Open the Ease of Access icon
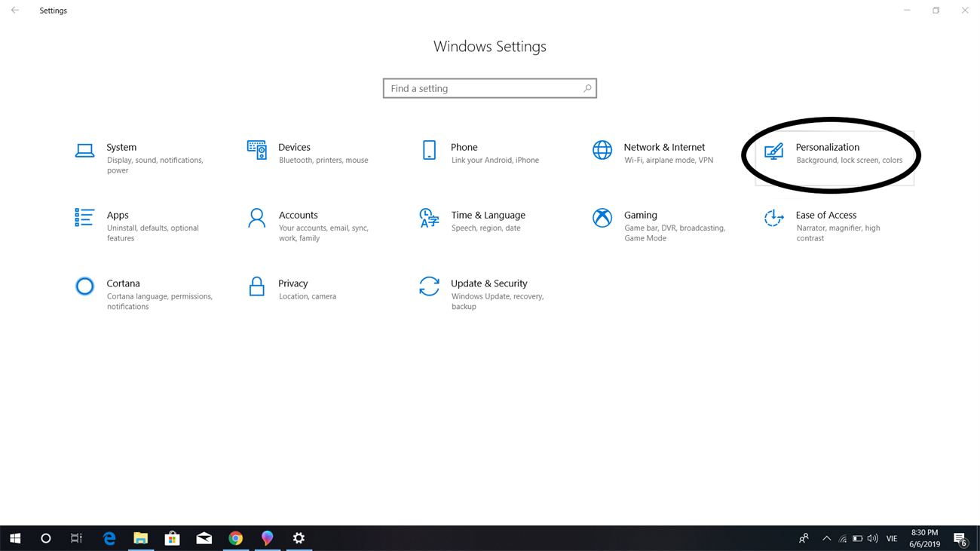The height and width of the screenshot is (551, 980). 773,218
